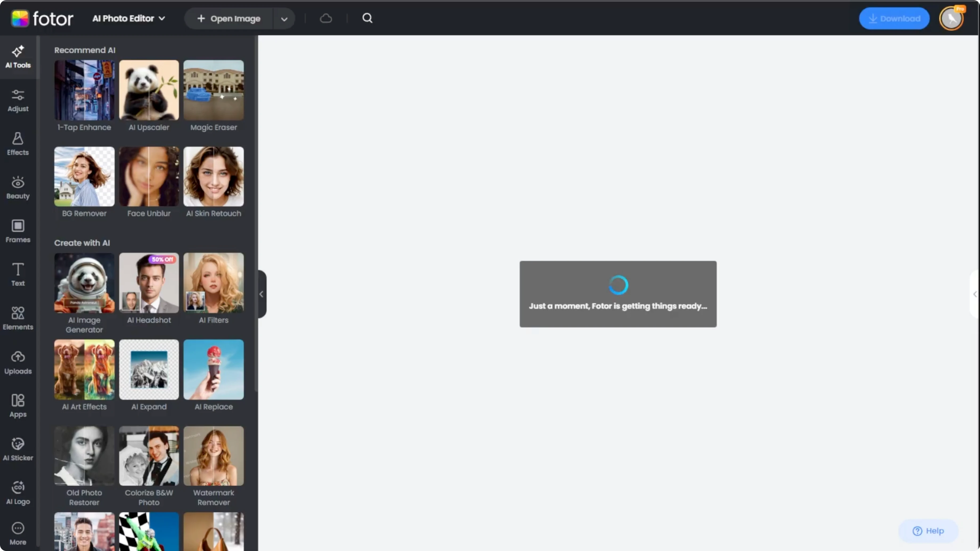
Task: Select the Face Unblur tool
Action: coord(149,183)
